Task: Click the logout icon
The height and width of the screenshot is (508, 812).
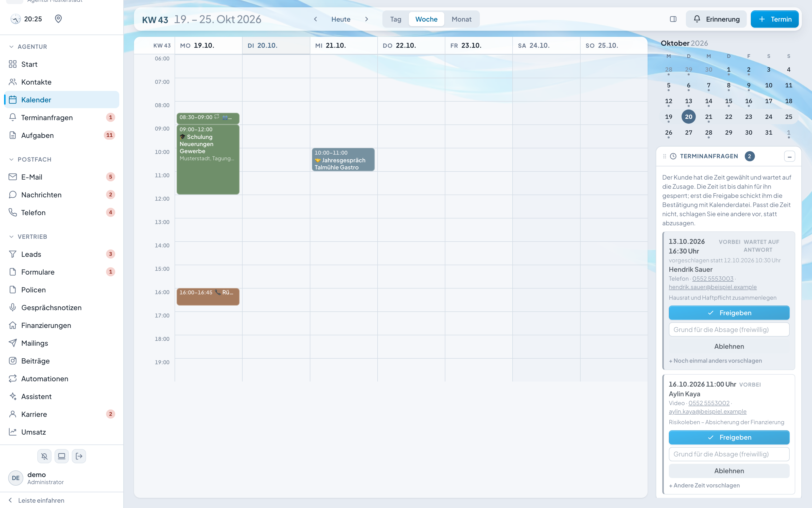Action: pos(79,456)
